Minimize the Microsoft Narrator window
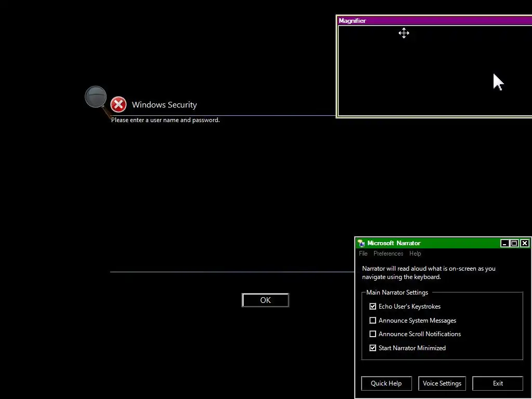Image resolution: width=532 pixels, height=399 pixels. (x=504, y=243)
